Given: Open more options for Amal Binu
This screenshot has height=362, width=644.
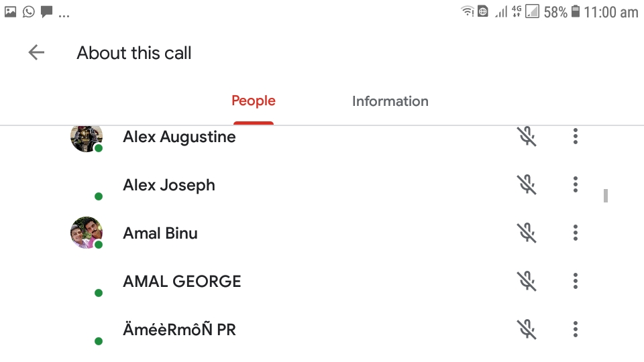Looking at the screenshot, I should [x=576, y=233].
